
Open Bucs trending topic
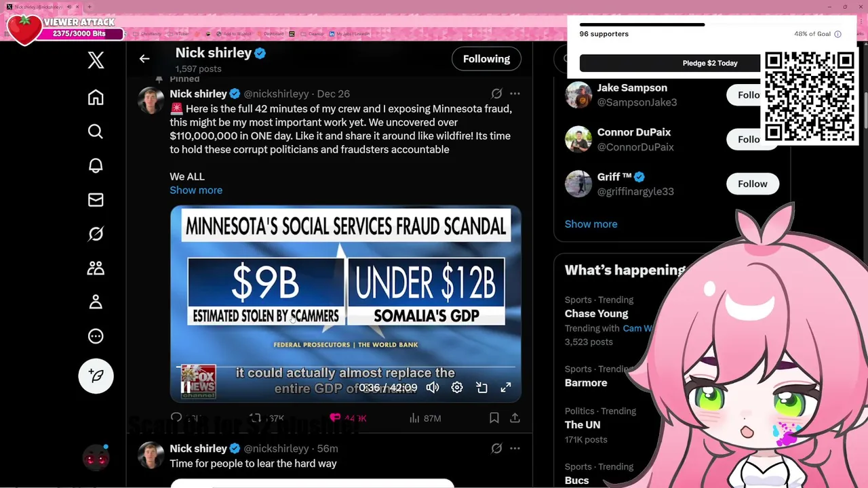(576, 480)
